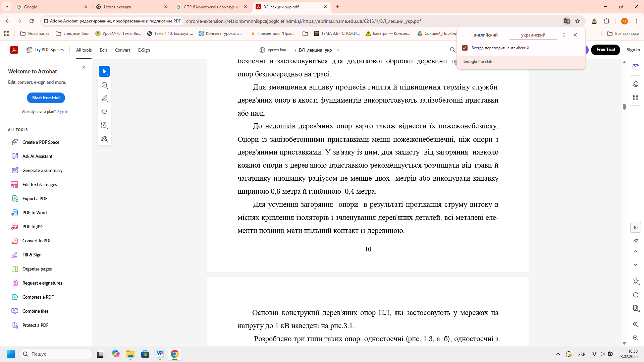Toggle dark mode display icon
Screen dimensions: 644x362
coord(636,282)
